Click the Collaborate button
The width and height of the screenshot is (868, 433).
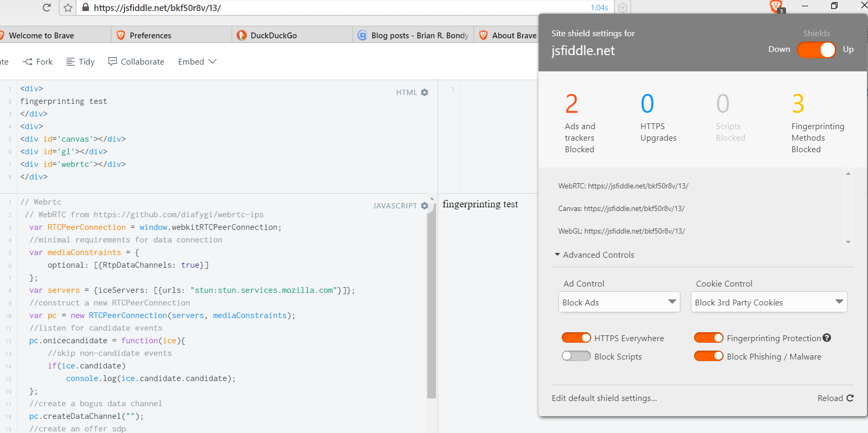137,61
